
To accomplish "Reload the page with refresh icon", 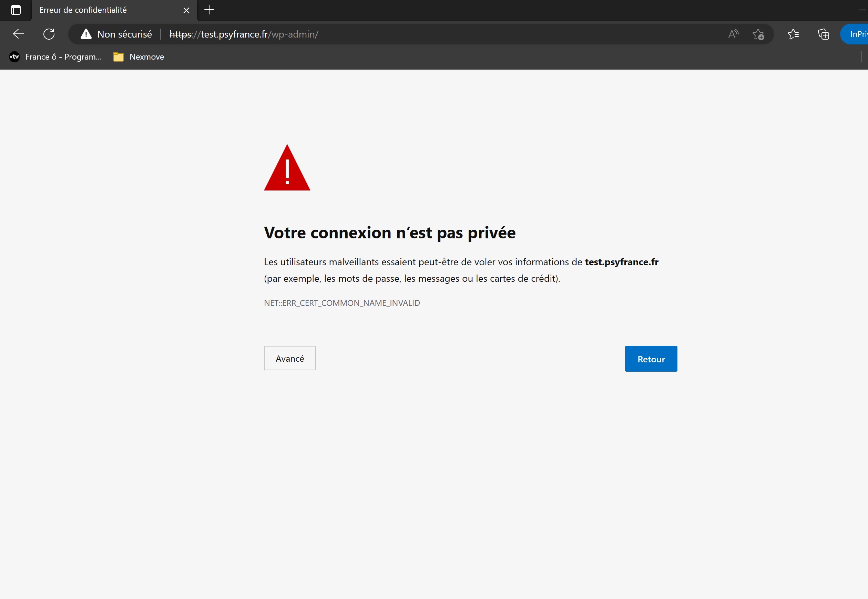I will click(x=49, y=34).
